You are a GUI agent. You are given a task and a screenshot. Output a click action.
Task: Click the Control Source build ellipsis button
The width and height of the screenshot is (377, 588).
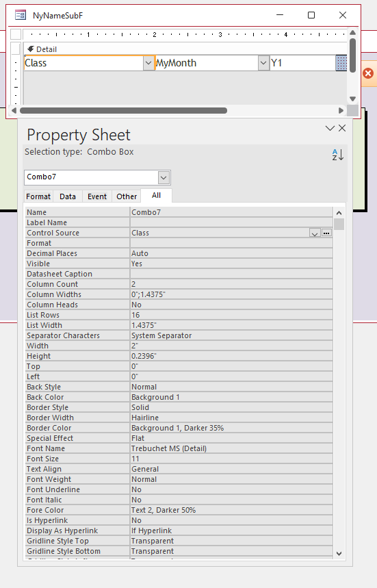326,233
